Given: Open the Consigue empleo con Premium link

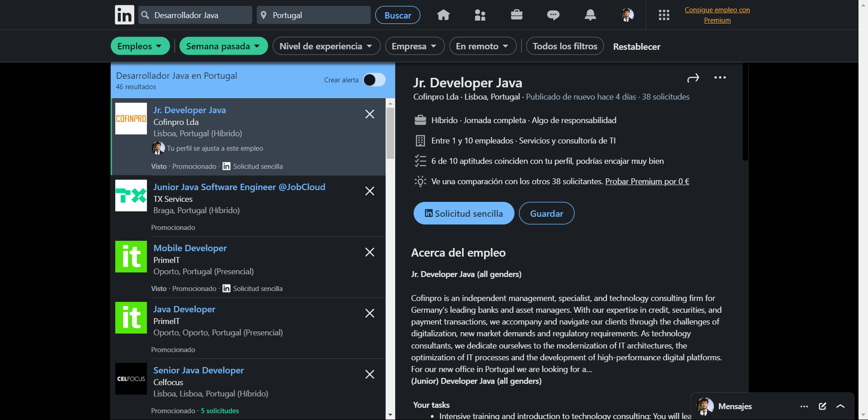Looking at the screenshot, I should [717, 15].
